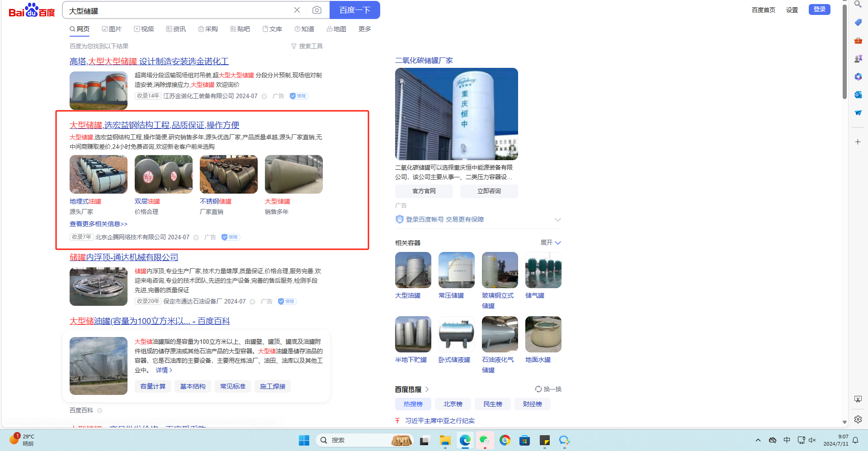Switch to Microsoft Edge on the taskbar
868x451 pixels.
tap(465, 440)
